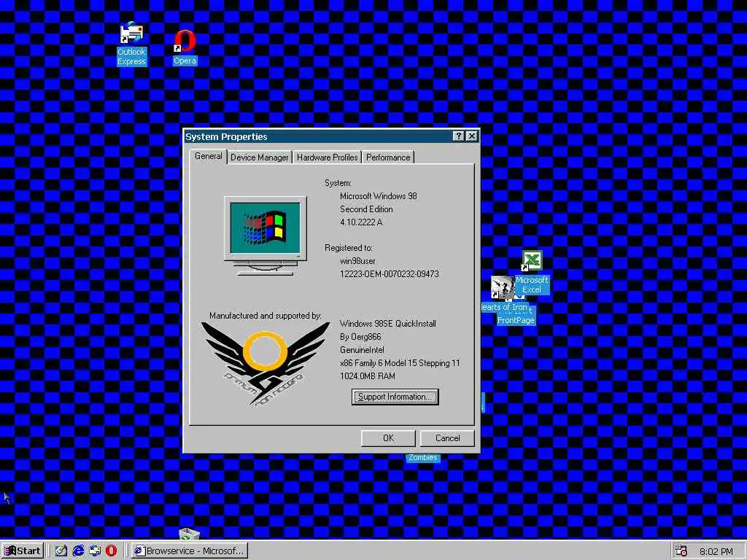Click the 'win98user' registered name
The height and width of the screenshot is (560, 747).
point(357,261)
